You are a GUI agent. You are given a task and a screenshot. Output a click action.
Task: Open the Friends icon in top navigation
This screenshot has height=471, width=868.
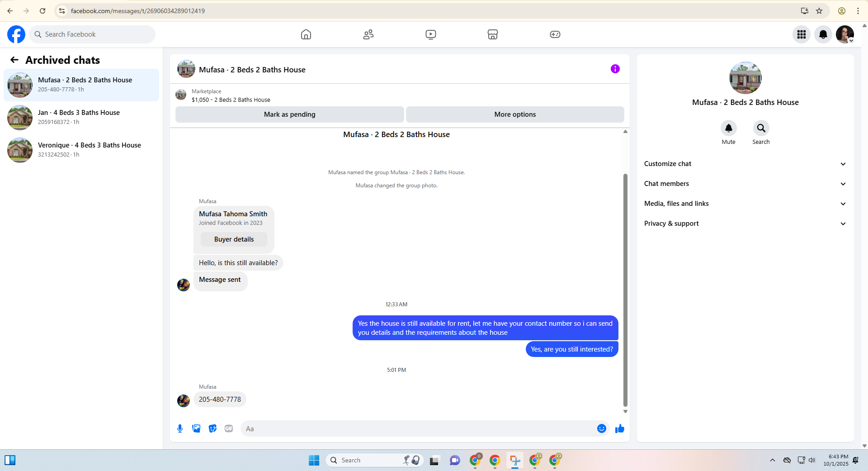pos(368,34)
